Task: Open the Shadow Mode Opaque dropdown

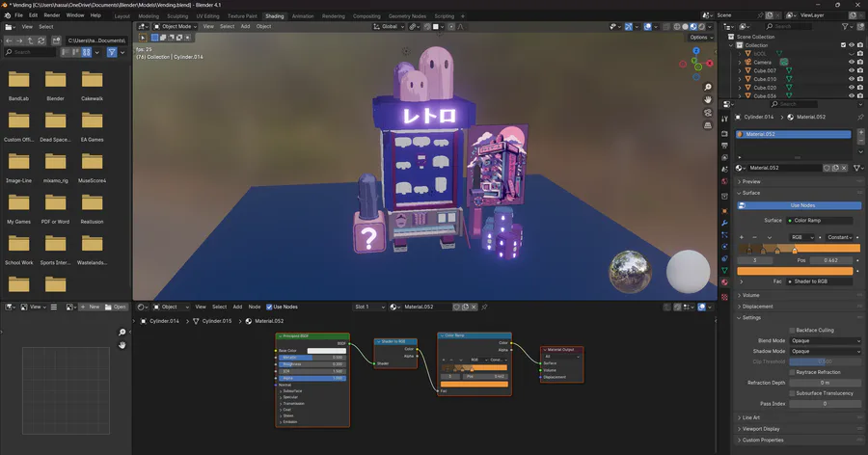Action: click(825, 352)
